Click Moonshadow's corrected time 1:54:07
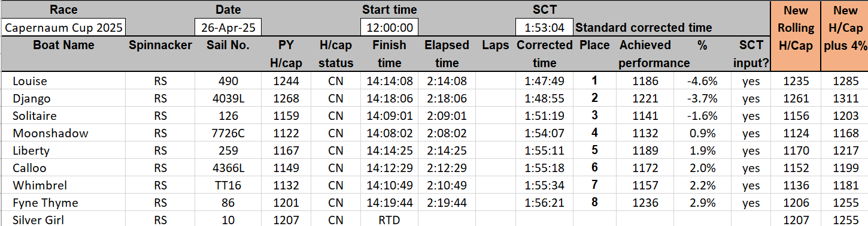The image size is (868, 226). 544,133
